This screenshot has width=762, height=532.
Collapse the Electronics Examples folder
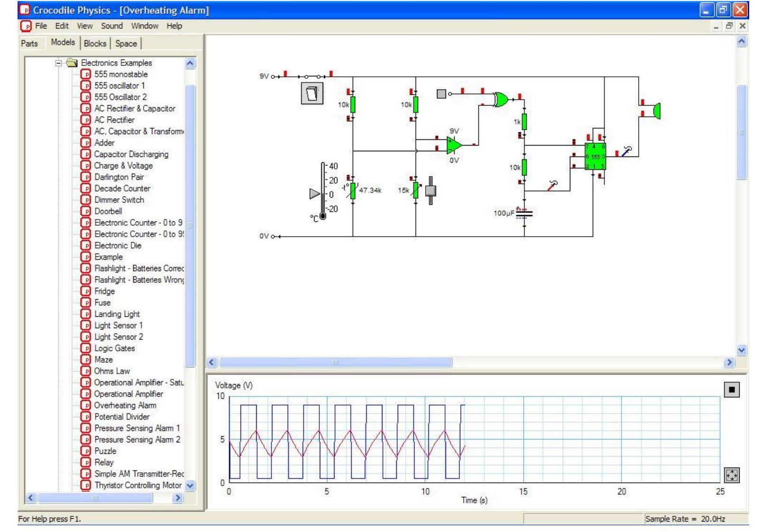[58, 63]
